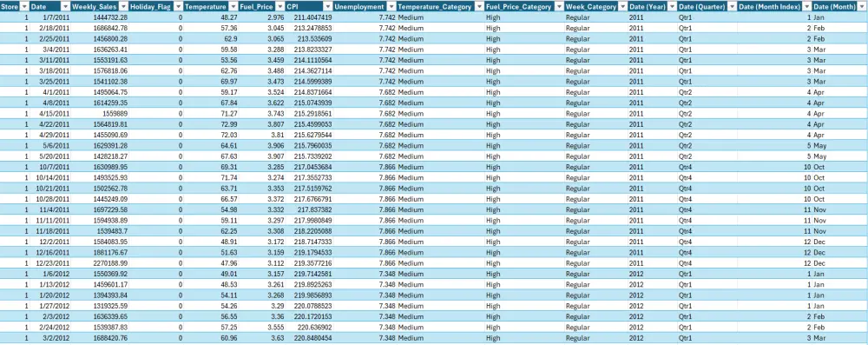Click Dec in the 12/2/2011 row

[819, 242]
